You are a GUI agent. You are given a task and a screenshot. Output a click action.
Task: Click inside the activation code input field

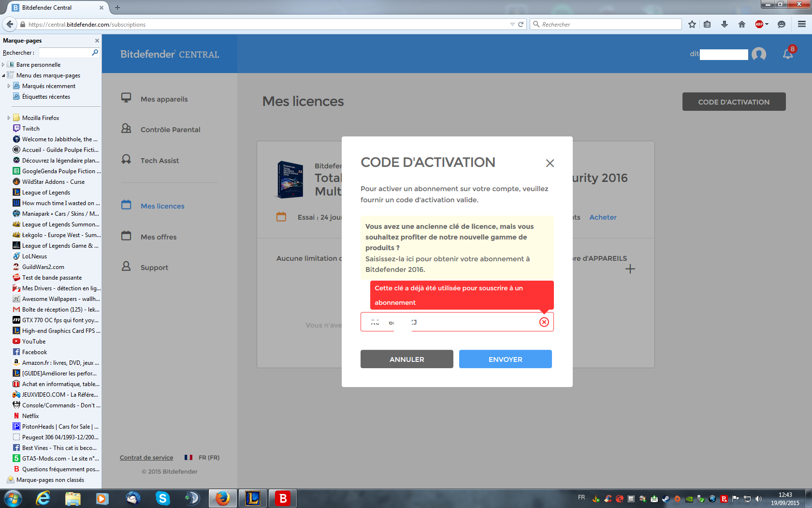pos(457,322)
